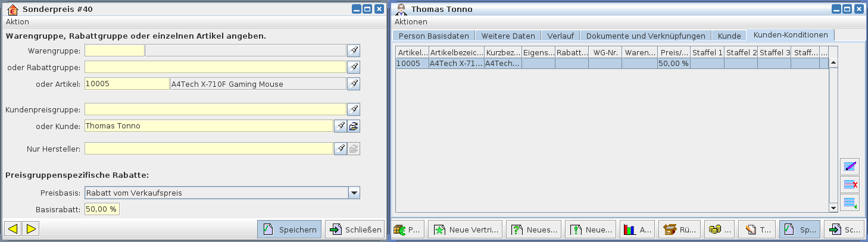Click the search icon for Nur Hersteller
Image resolution: width=868 pixels, height=242 pixels.
click(340, 149)
